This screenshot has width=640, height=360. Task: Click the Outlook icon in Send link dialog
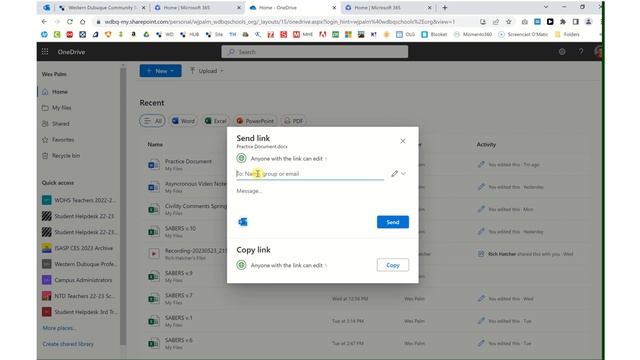pyautogui.click(x=243, y=222)
